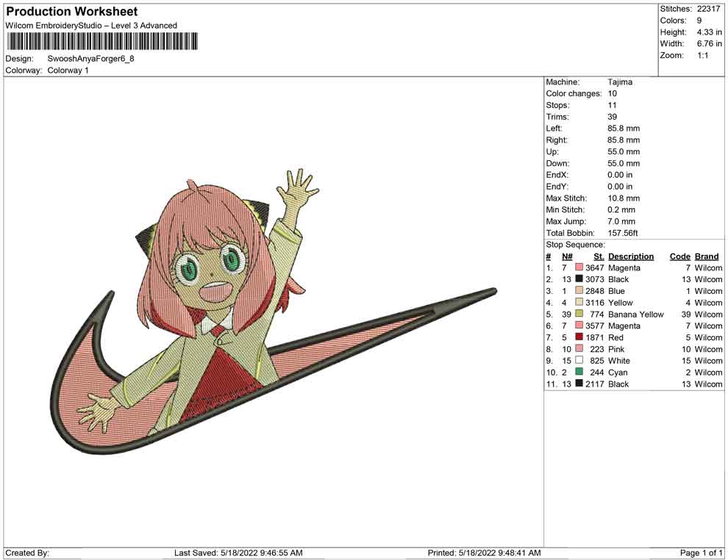Click 'Wilcom EmbroideryStudio – Level 3 Advanced' text
Viewport: 728px width, 560px height.
click(x=91, y=26)
